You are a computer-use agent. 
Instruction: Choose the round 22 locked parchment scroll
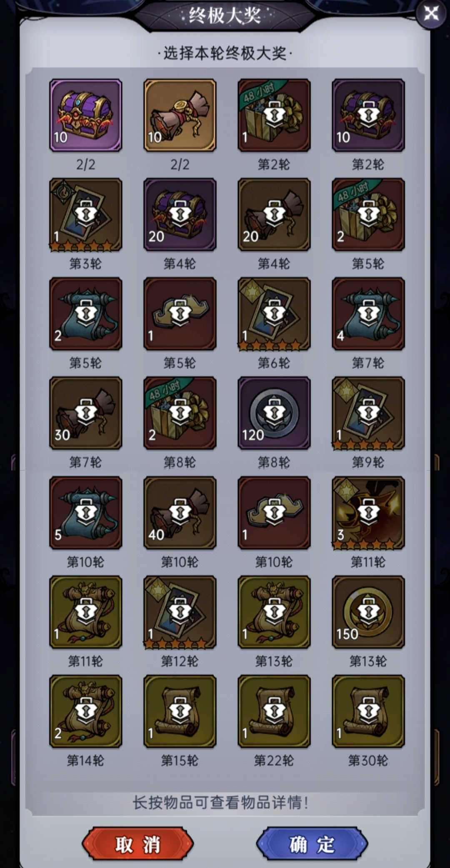coord(274,711)
